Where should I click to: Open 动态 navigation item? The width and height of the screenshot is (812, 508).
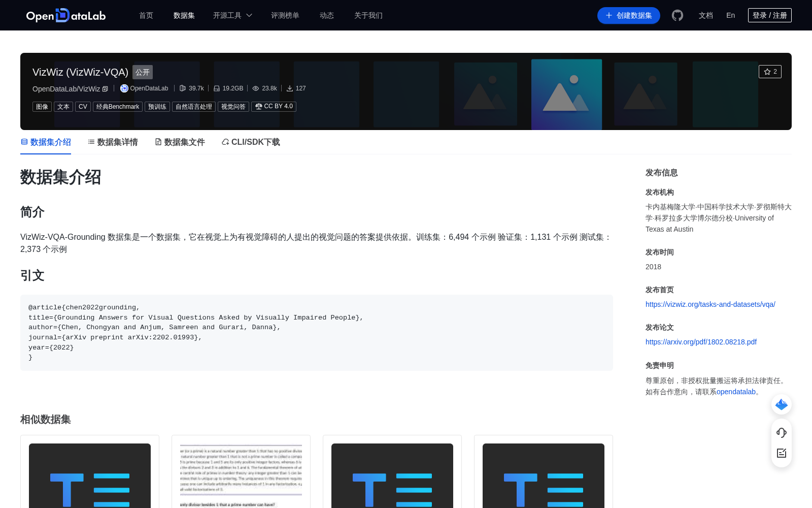tap(327, 15)
